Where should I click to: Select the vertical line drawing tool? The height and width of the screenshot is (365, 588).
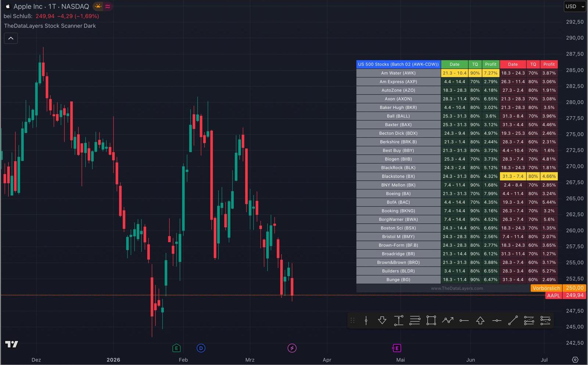366,320
